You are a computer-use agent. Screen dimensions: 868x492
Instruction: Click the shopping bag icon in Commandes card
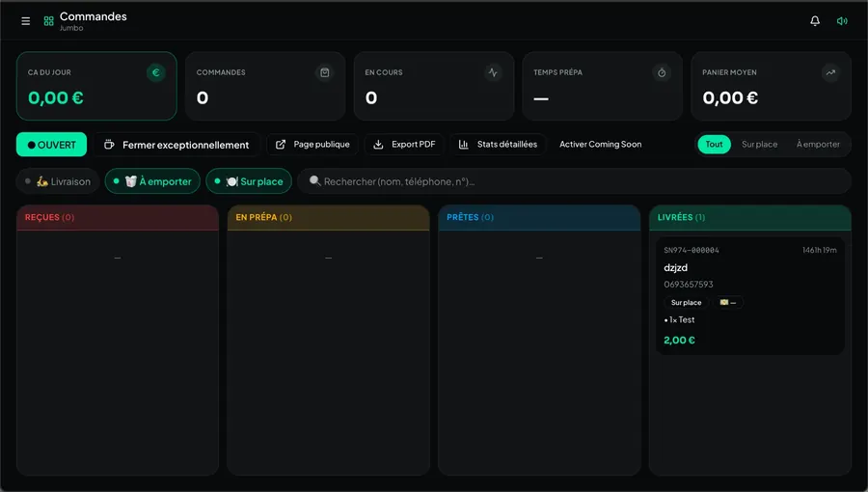(325, 72)
